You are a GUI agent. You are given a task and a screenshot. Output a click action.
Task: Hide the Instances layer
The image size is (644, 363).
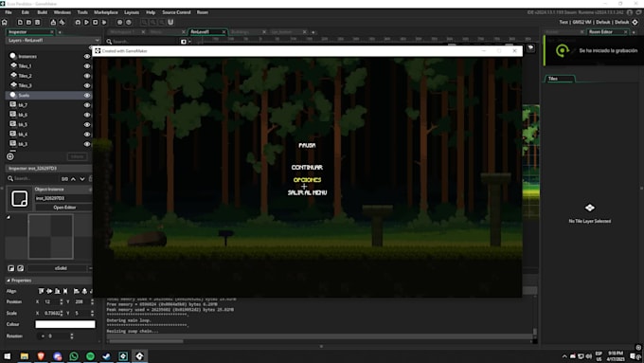87,56
